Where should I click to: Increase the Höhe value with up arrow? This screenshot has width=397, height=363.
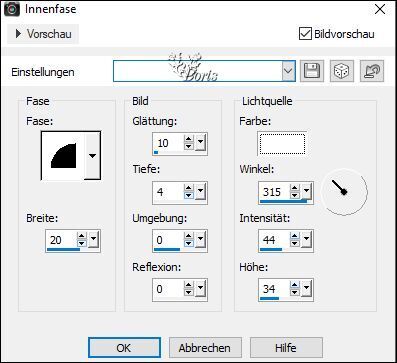(295, 284)
